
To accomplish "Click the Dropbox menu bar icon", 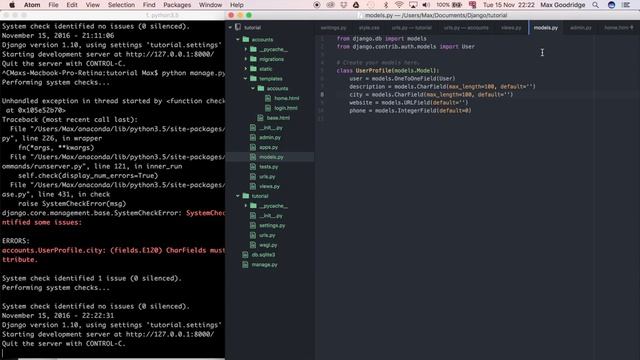I will click(344, 5).
